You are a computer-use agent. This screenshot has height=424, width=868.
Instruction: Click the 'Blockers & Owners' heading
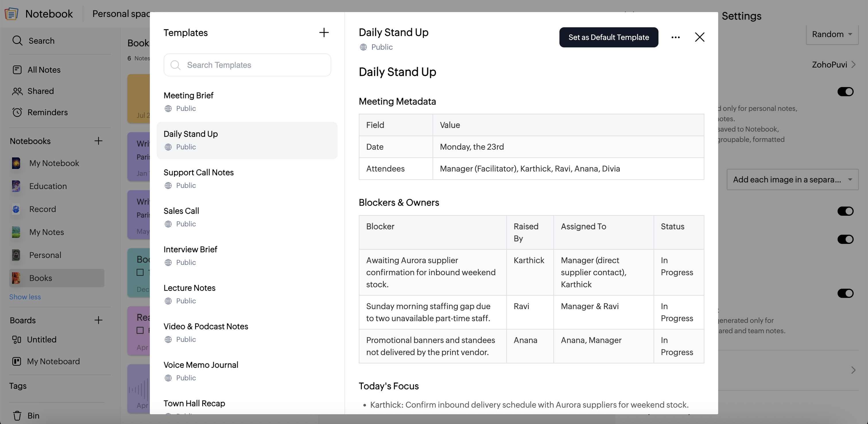(x=399, y=203)
